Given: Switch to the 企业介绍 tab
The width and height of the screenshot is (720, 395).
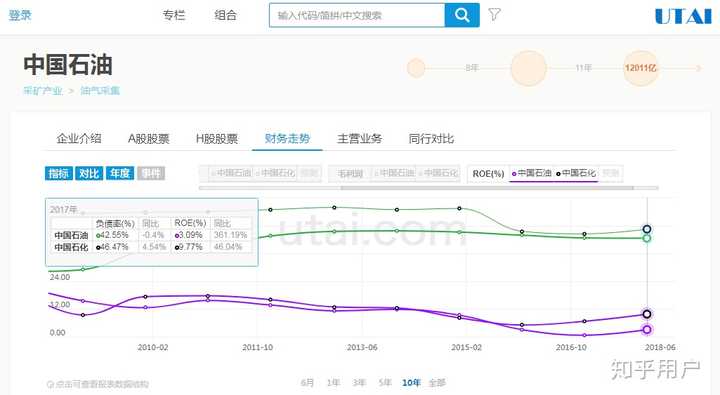Looking at the screenshot, I should pyautogui.click(x=79, y=138).
